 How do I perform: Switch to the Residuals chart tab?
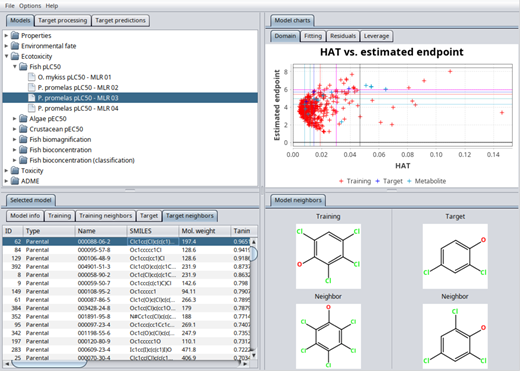tap(343, 36)
